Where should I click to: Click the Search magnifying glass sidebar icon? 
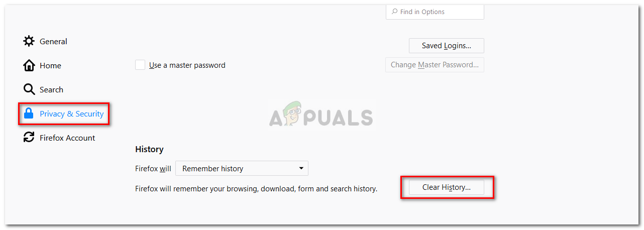click(29, 89)
